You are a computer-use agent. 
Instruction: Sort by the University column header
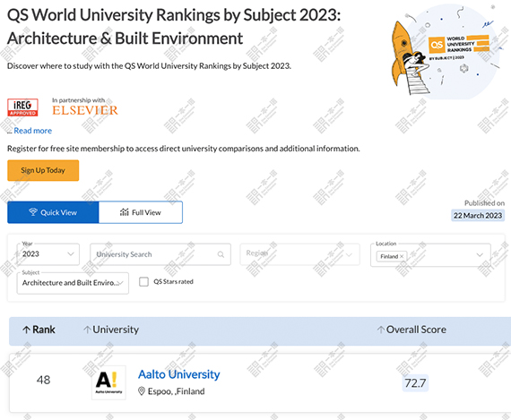point(111,330)
